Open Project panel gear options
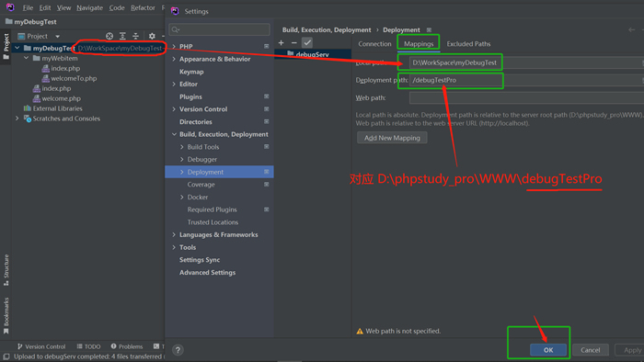 [x=152, y=36]
